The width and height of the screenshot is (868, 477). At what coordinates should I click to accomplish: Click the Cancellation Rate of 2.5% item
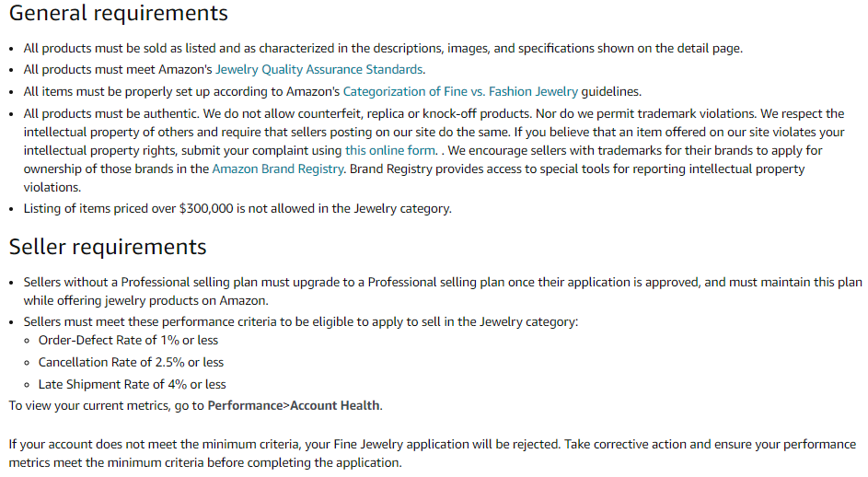click(131, 362)
